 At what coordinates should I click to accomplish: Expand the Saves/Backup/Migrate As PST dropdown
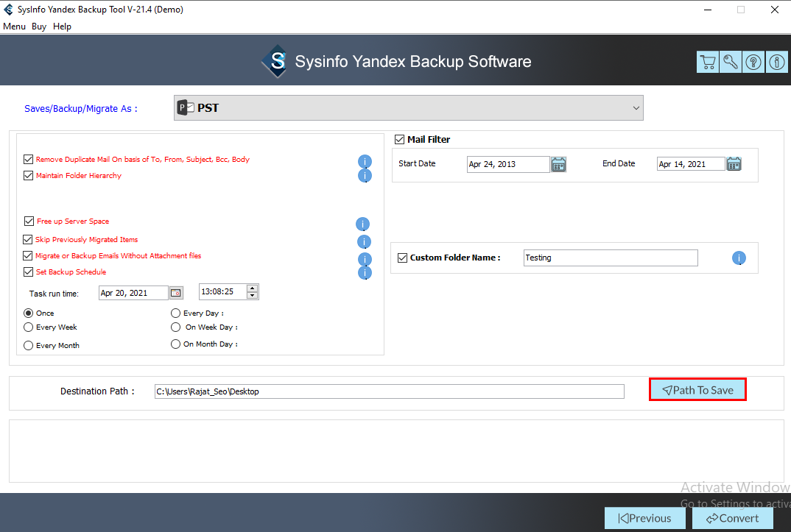pos(409,108)
